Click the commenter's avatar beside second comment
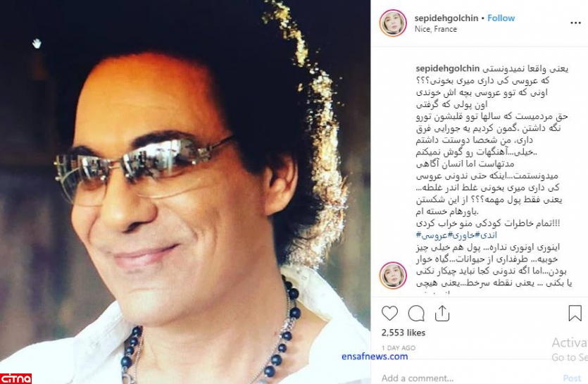Image resolution: width=588 pixels, height=384 pixels. coord(393,275)
